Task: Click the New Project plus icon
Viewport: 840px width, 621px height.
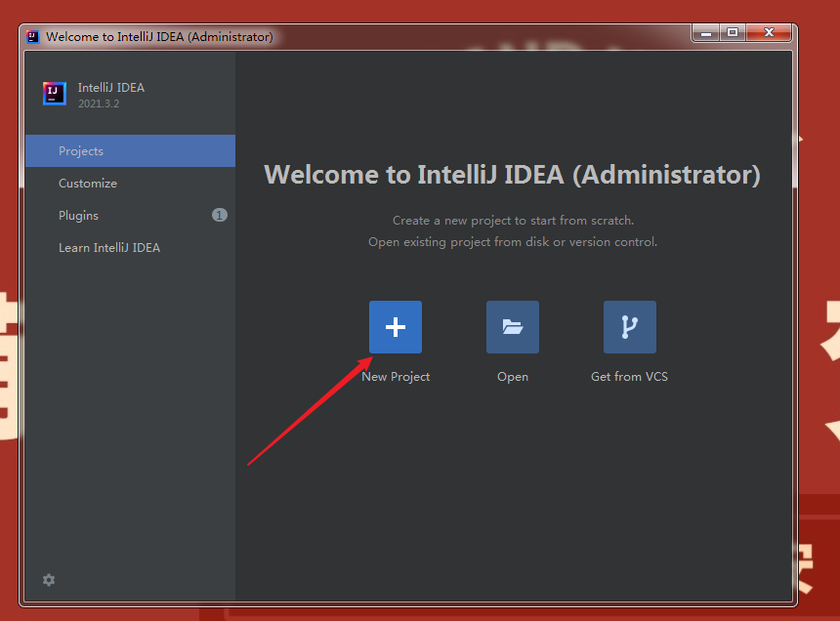Action: 396,327
